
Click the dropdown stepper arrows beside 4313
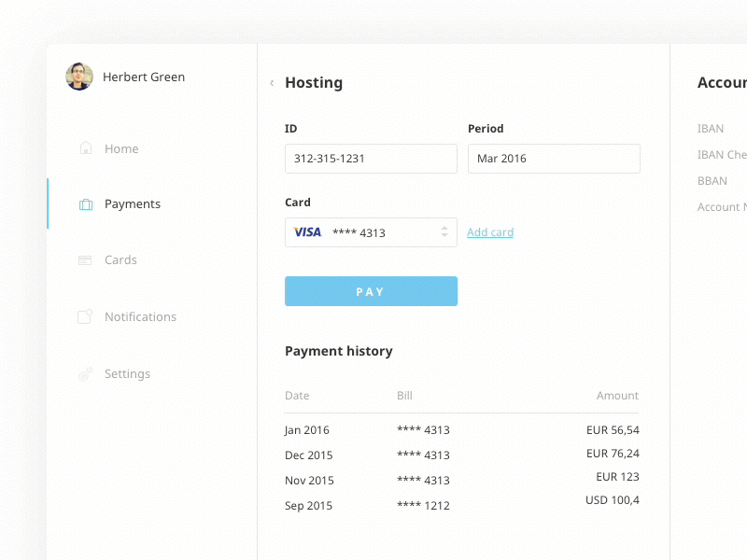click(x=445, y=231)
